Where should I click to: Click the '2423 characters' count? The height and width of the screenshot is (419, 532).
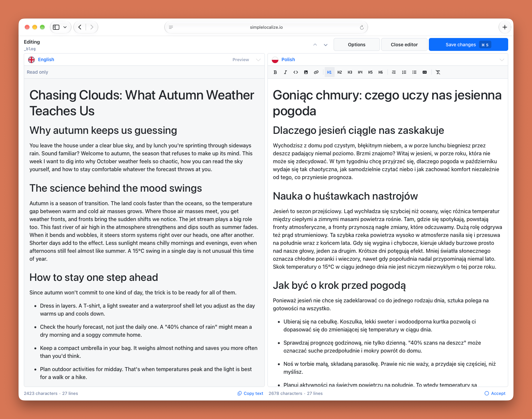pyautogui.click(x=41, y=393)
